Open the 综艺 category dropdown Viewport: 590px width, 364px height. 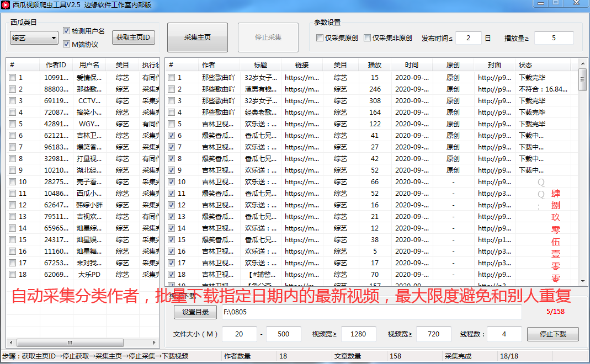pos(34,38)
